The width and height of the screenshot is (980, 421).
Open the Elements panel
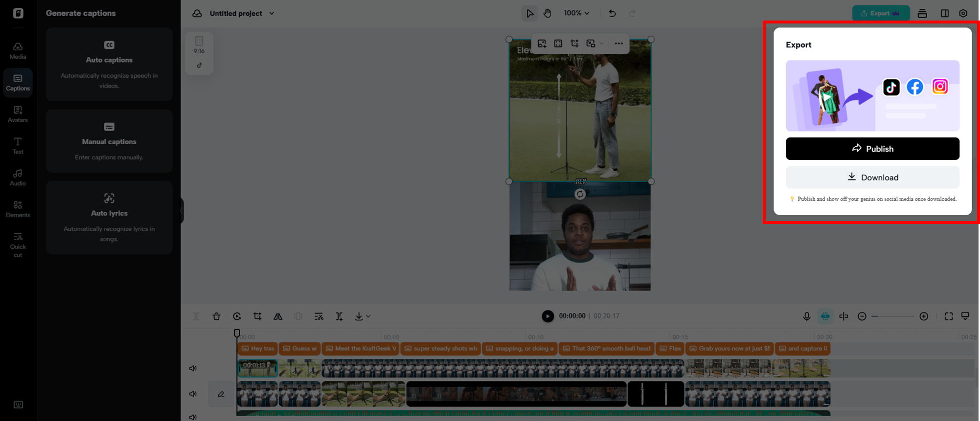[x=18, y=209]
